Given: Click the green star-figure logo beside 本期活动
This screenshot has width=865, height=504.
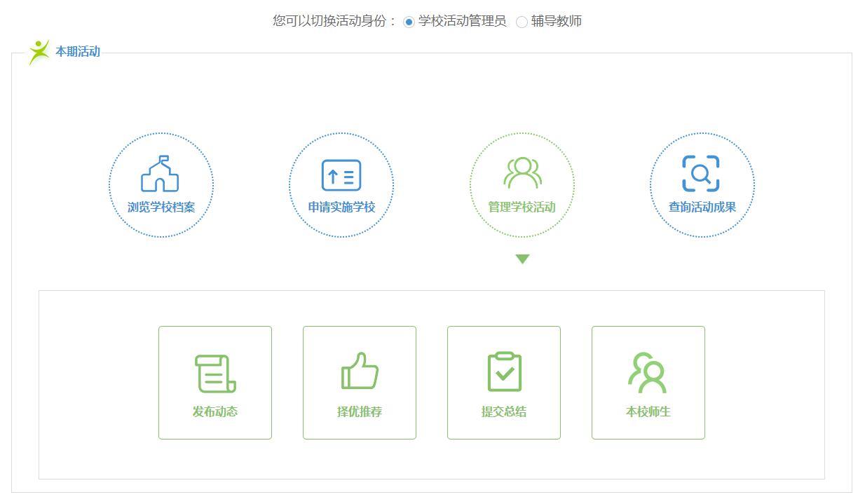Looking at the screenshot, I should tap(39, 52).
